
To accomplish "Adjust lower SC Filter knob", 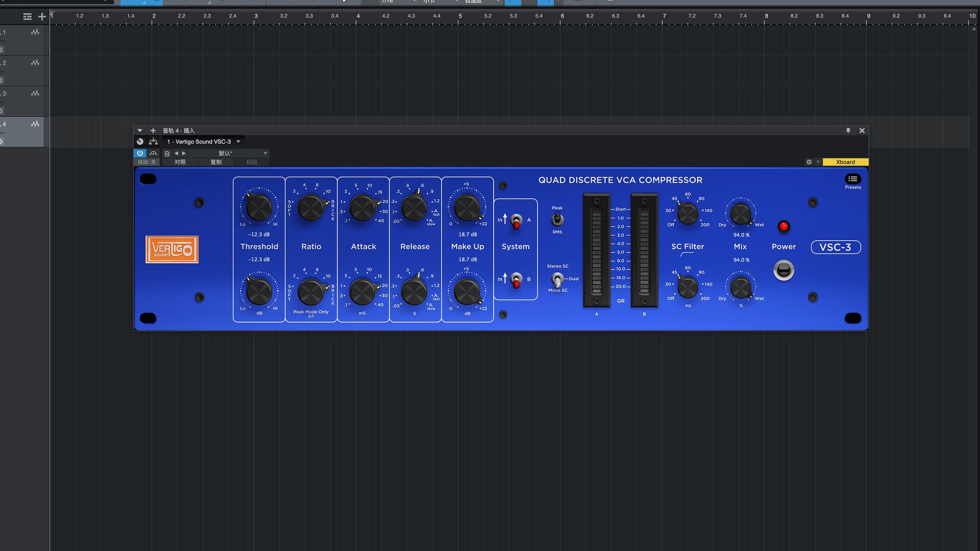I will tap(688, 288).
